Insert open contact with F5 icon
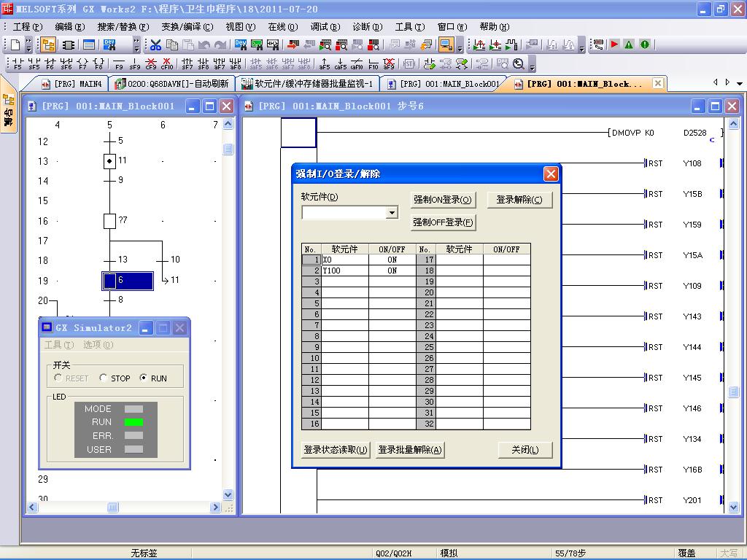The height and width of the screenshot is (560, 747). [x=18, y=64]
